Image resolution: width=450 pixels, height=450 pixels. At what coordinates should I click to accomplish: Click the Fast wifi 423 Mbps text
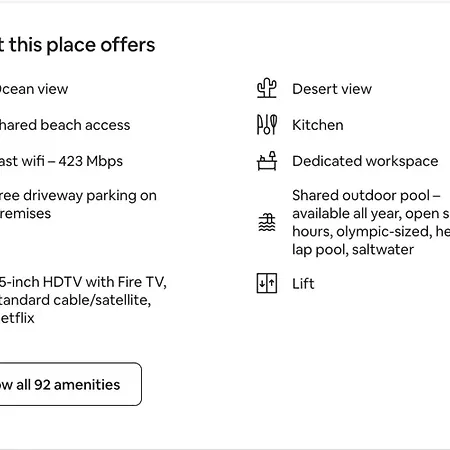pyautogui.click(x=61, y=161)
